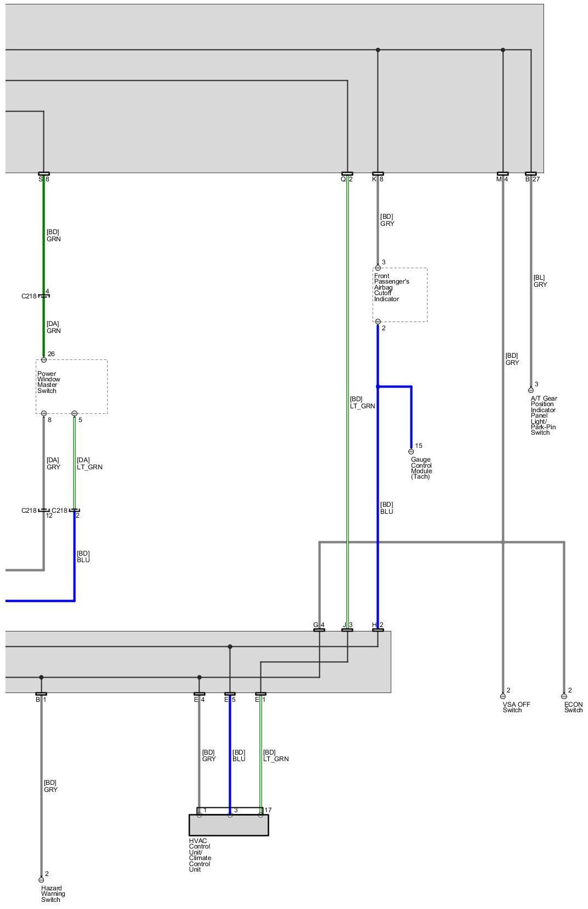The image size is (588, 909).
Task: Click terminal 17 on HVAC Control Unit
Action: [260, 814]
